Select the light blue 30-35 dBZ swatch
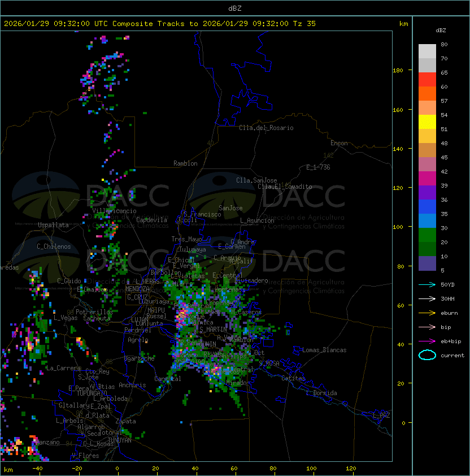This screenshot has width=470, height=476. (x=427, y=220)
